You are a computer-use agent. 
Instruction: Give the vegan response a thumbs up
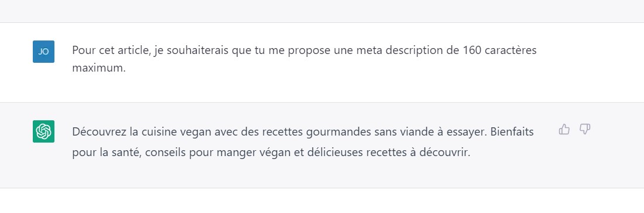[564, 130]
